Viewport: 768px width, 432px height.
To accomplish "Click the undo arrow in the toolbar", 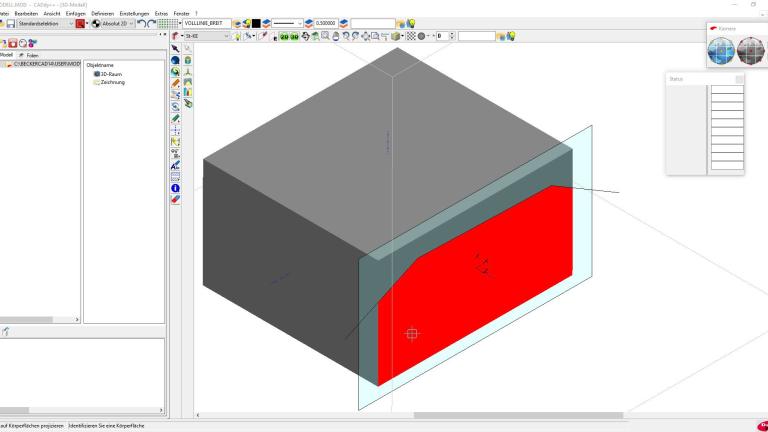I will point(141,23).
